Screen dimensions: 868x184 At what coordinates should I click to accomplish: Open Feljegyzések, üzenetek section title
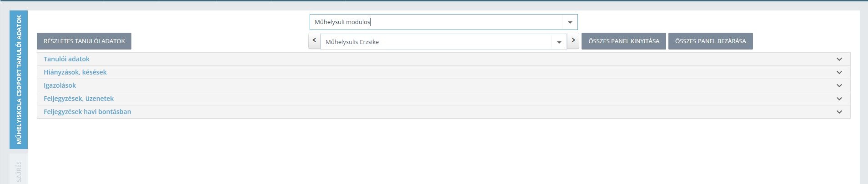(79, 99)
